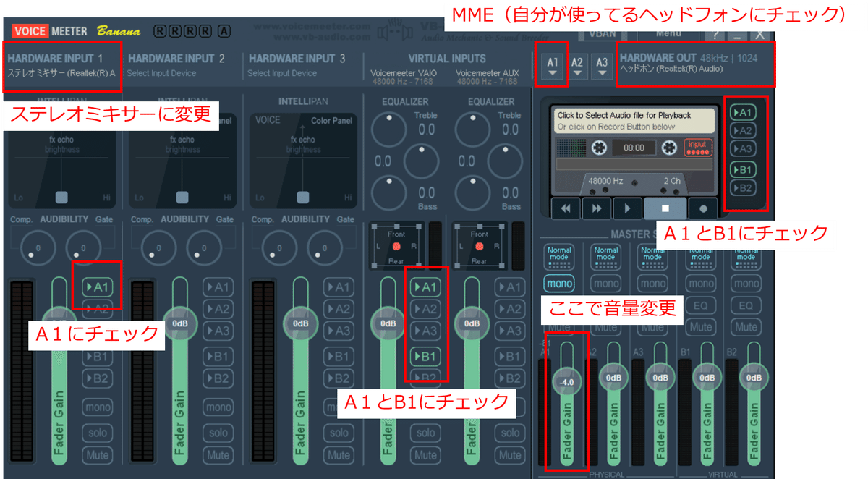Image resolution: width=868 pixels, height=479 pixels.
Task: Click Hardware Input 3 Intellipan Color Panel
Action: coord(302,159)
